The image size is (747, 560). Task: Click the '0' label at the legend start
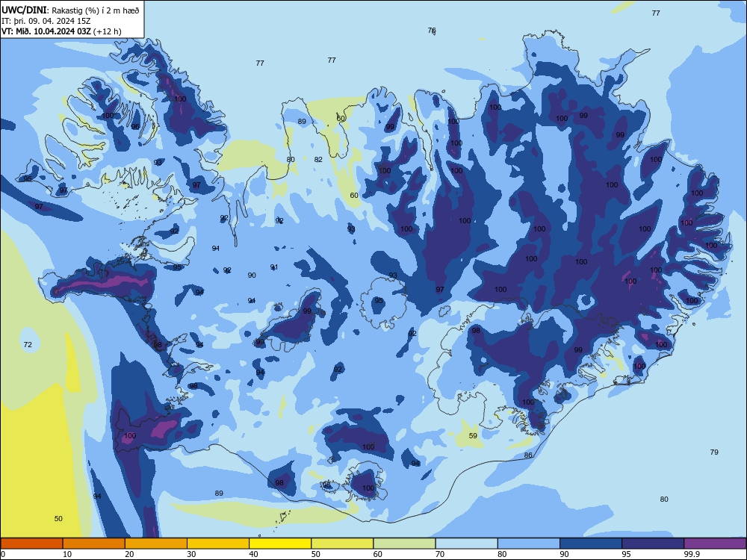pos(3,554)
